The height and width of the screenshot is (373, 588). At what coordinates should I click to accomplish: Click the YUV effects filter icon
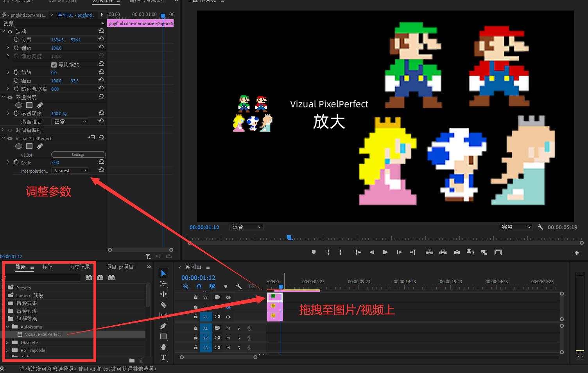point(111,278)
